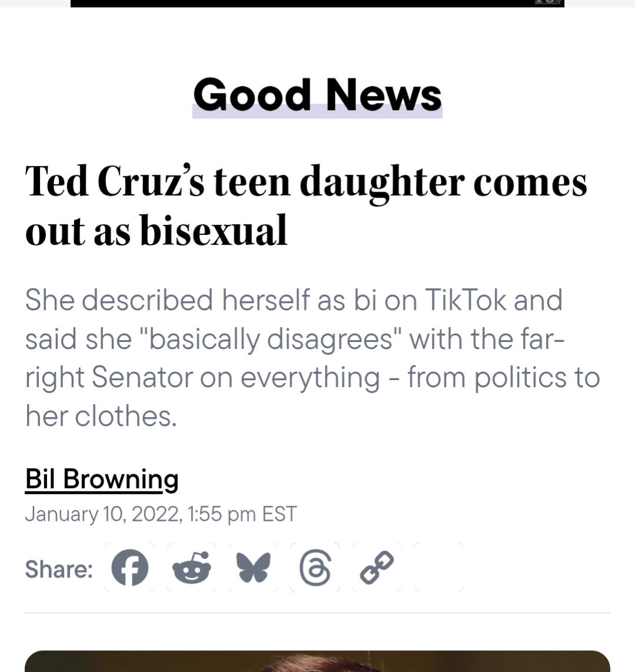Viewport: 635px width, 672px height.
Task: Click the quoted phrase "basically disagrees"
Action: click(x=271, y=339)
